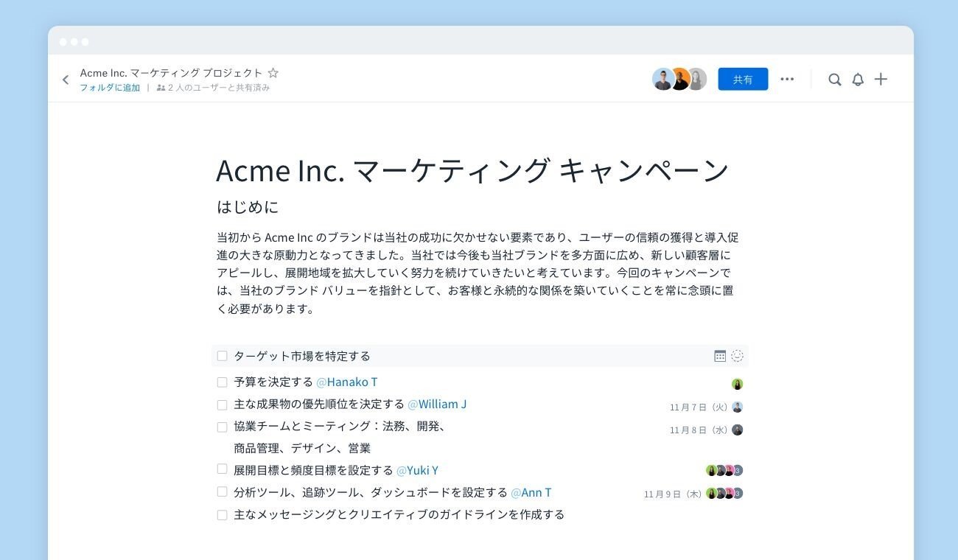Image resolution: width=958 pixels, height=560 pixels.
Task: View shared collaborator avatars in header
Action: [679, 79]
